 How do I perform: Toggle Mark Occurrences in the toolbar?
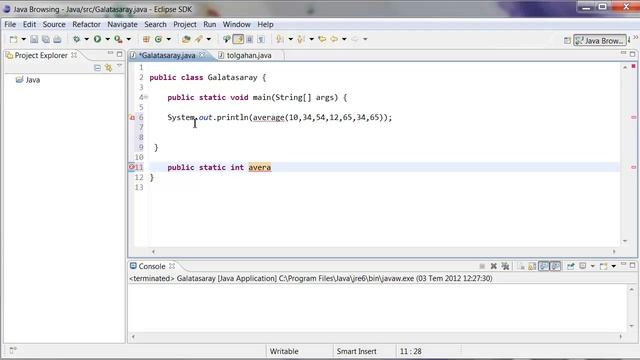[x=238, y=39]
